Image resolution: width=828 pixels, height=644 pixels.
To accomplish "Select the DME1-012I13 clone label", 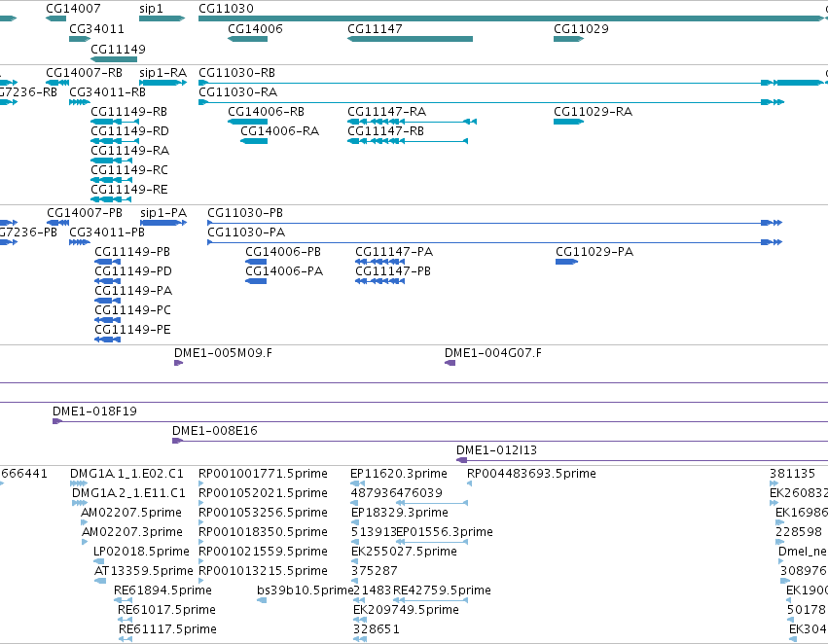I will (496, 450).
